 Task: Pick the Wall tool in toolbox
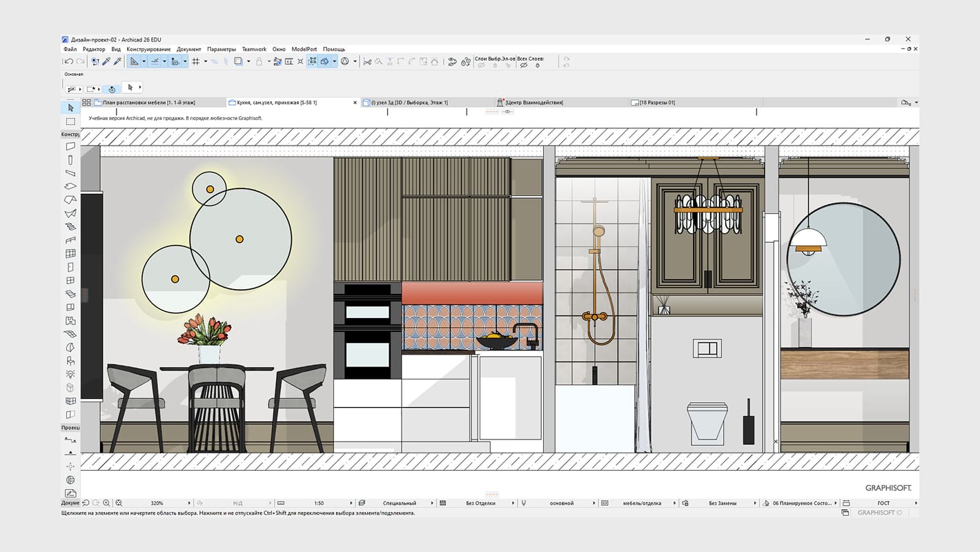70,146
